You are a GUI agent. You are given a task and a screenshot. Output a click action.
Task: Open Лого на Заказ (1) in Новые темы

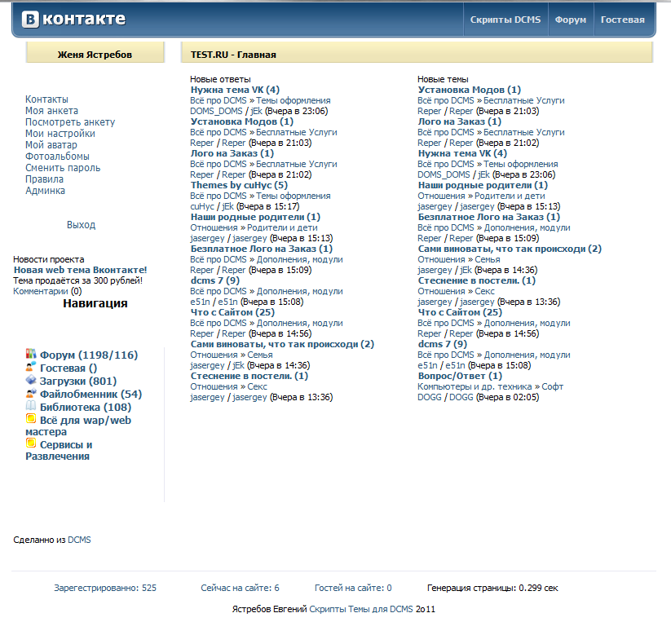pyautogui.click(x=460, y=121)
